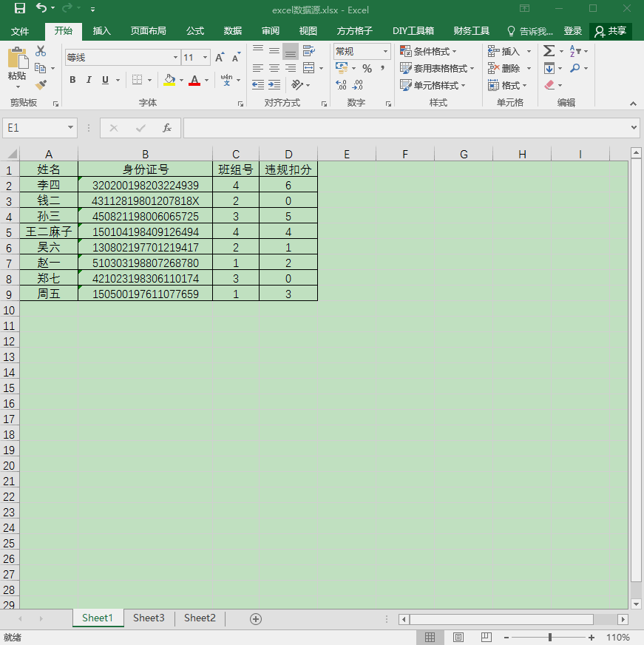Select cell B2 with ID number

145,185
